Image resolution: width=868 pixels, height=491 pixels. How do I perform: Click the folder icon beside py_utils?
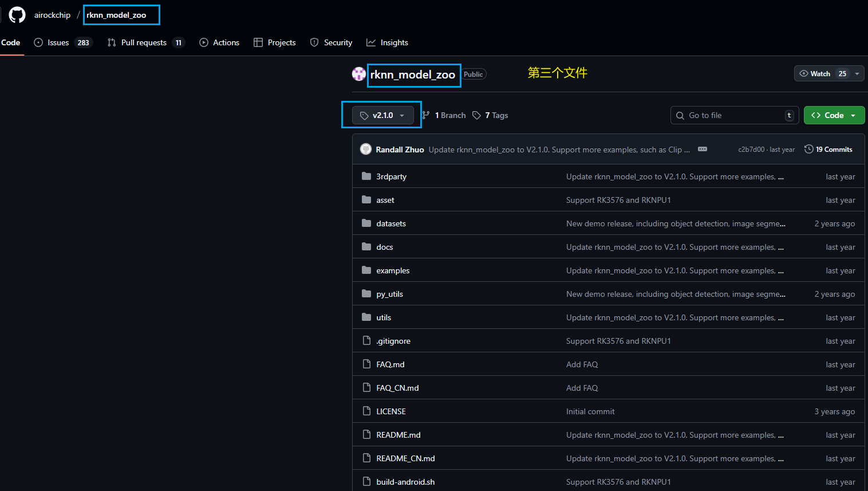pos(366,293)
